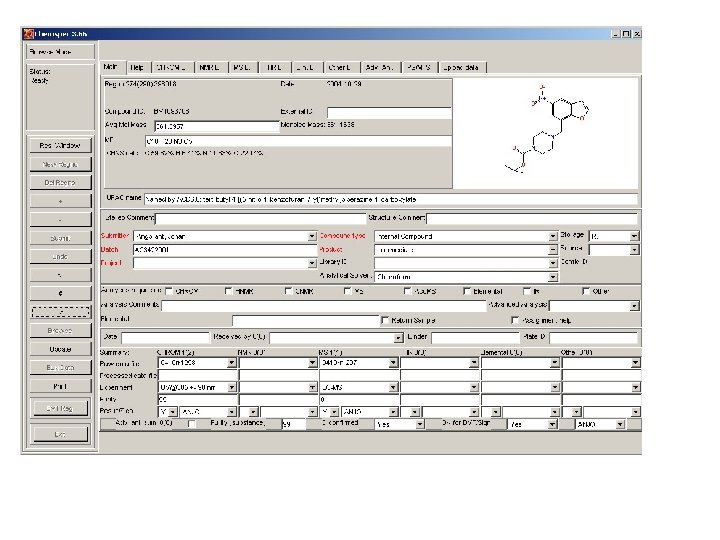720x540 pixels.
Task: Open the NMR tab
Action: coord(210,68)
